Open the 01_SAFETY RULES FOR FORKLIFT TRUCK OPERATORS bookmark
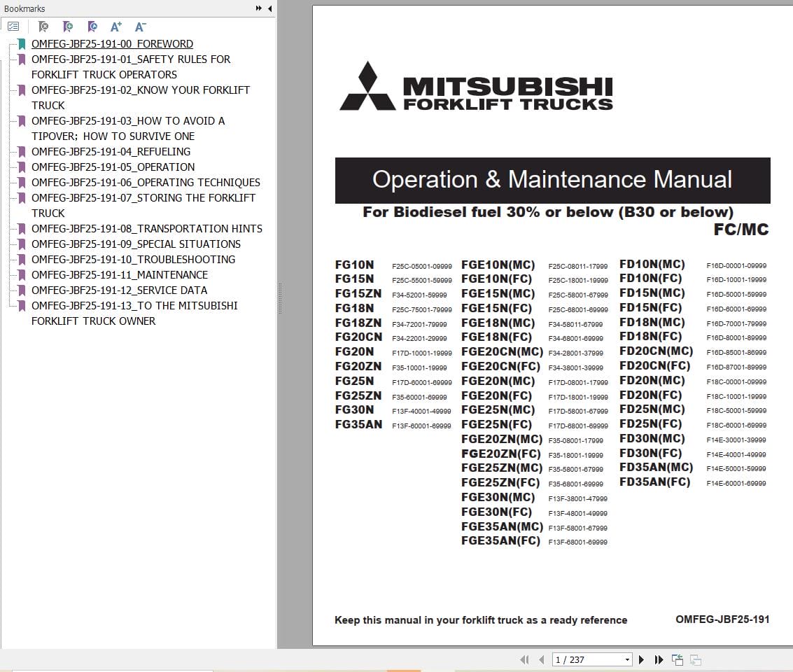The width and height of the screenshot is (793, 672). tap(131, 66)
